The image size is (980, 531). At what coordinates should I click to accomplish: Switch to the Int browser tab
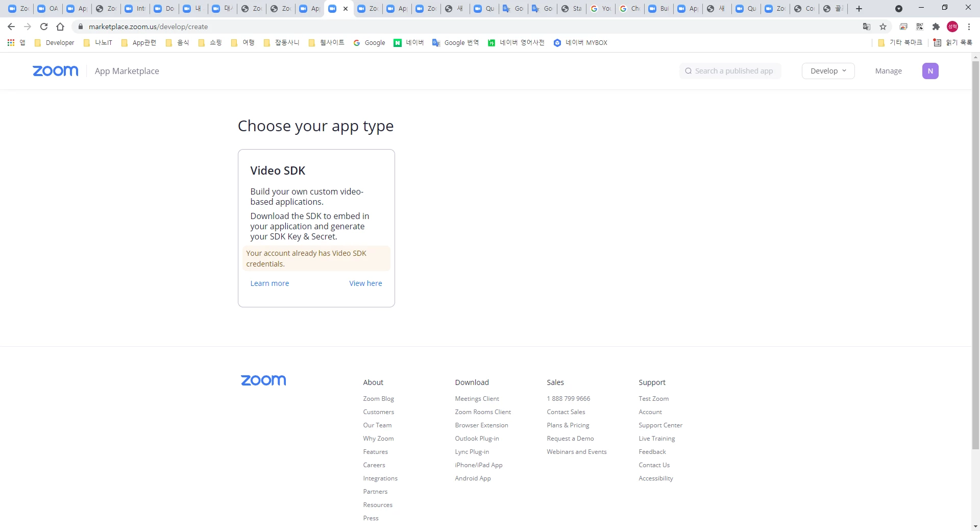tap(135, 9)
